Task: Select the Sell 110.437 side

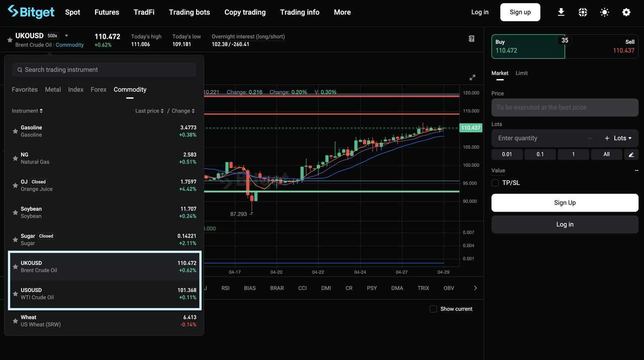Action: pos(602,46)
